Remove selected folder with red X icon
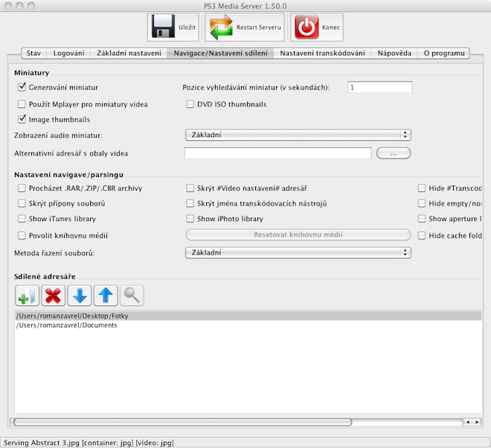The width and height of the screenshot is (491, 448). [54, 295]
